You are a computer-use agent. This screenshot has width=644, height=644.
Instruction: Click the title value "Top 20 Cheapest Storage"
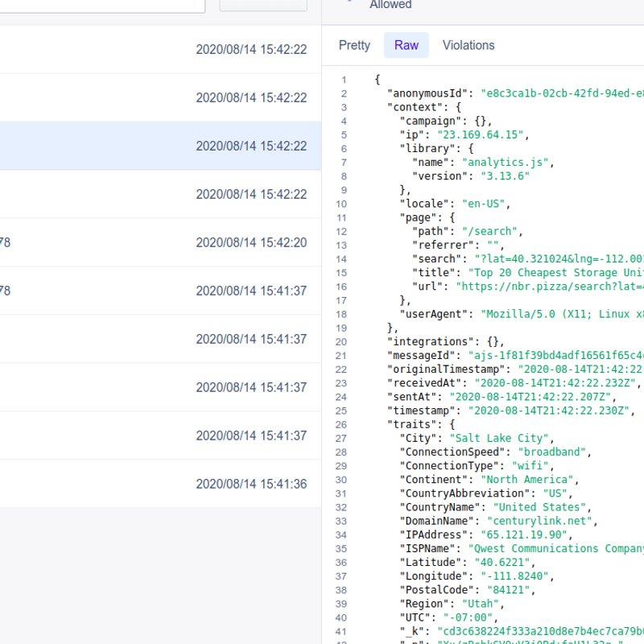(x=556, y=273)
